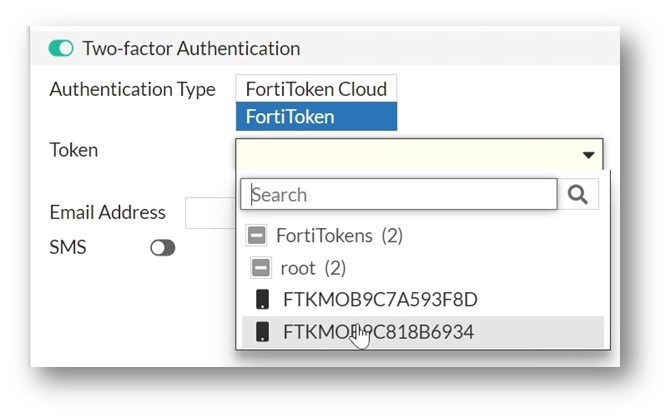Choose FortiToken authentication type

pyautogui.click(x=316, y=117)
